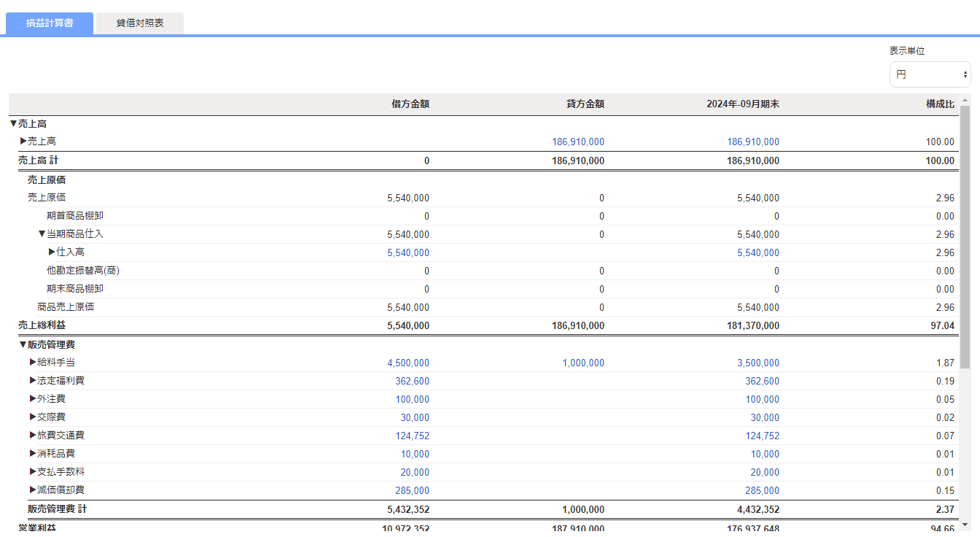Select the 期首商品棚卸 row label
Viewport: 980px width, 537px height.
75,216
